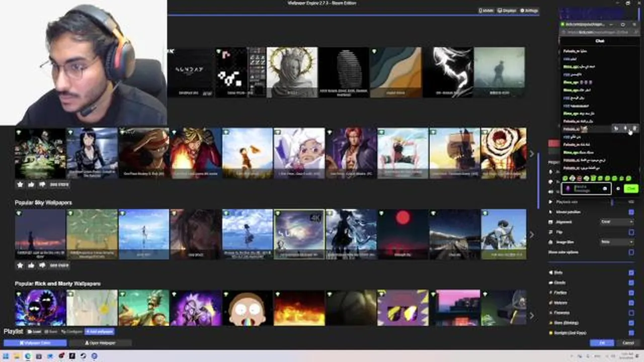
Task: Click star icon under One Piece row
Action: 20,185
